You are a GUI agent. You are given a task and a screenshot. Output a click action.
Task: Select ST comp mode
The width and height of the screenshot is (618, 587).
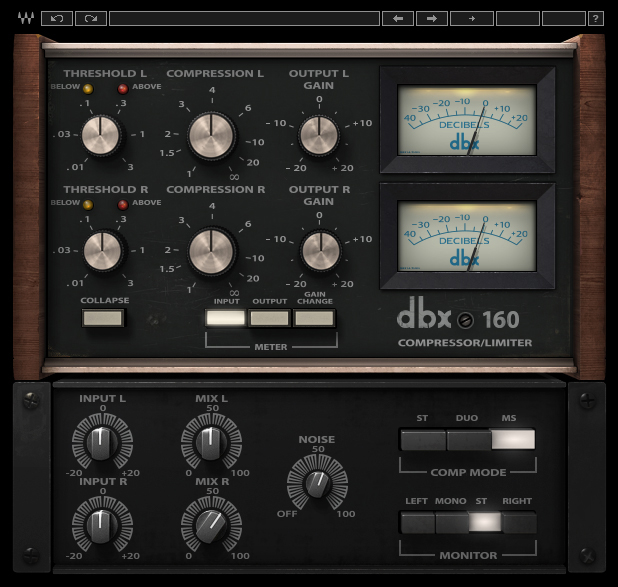pyautogui.click(x=423, y=440)
